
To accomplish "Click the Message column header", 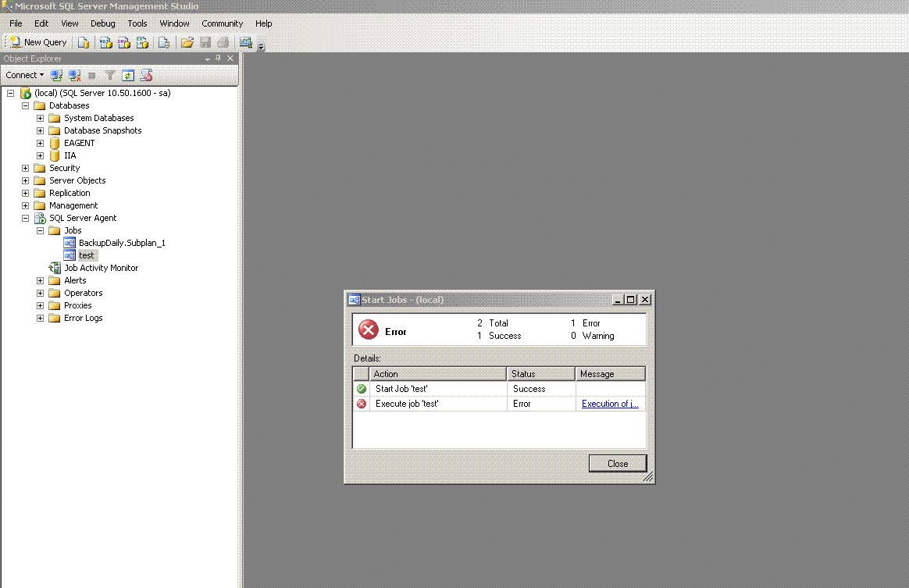I will tap(611, 374).
